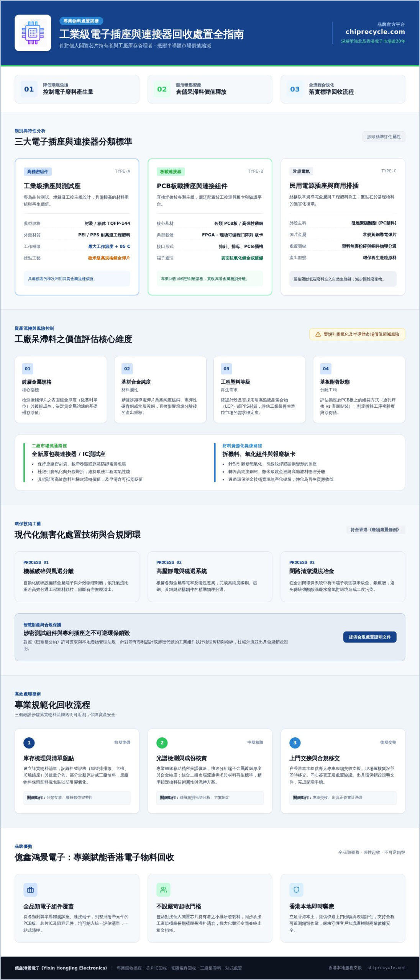Click the 億鑫鴻景電子：專業賦能香港電子物料回收 heading
This screenshot has width=420, height=980.
pyautogui.click(x=94, y=857)
